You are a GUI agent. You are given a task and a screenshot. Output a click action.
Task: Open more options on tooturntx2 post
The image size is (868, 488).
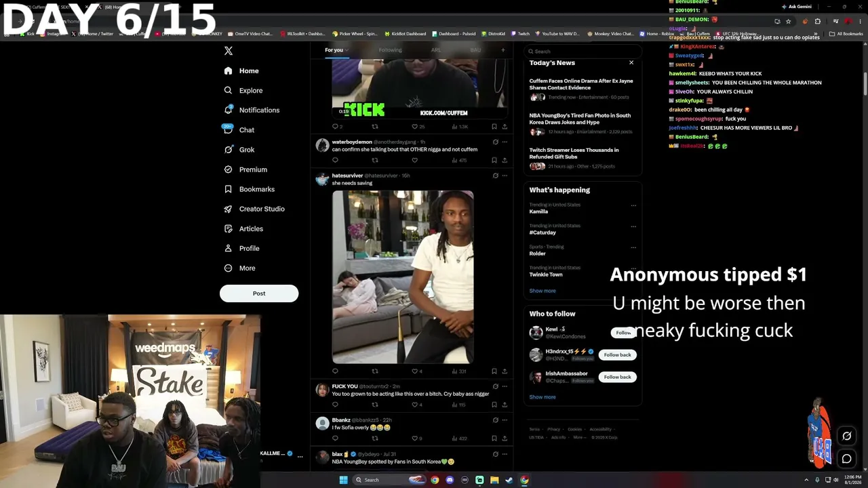click(505, 386)
